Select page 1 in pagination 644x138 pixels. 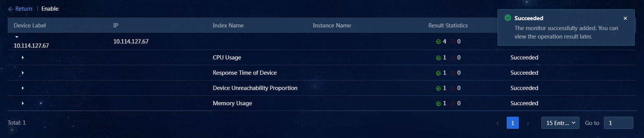[x=512, y=123]
